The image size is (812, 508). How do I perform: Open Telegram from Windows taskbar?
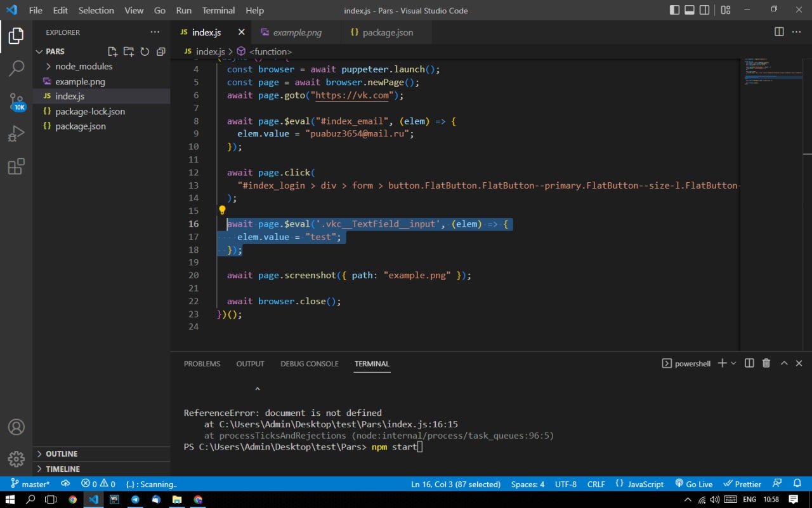tap(135, 500)
